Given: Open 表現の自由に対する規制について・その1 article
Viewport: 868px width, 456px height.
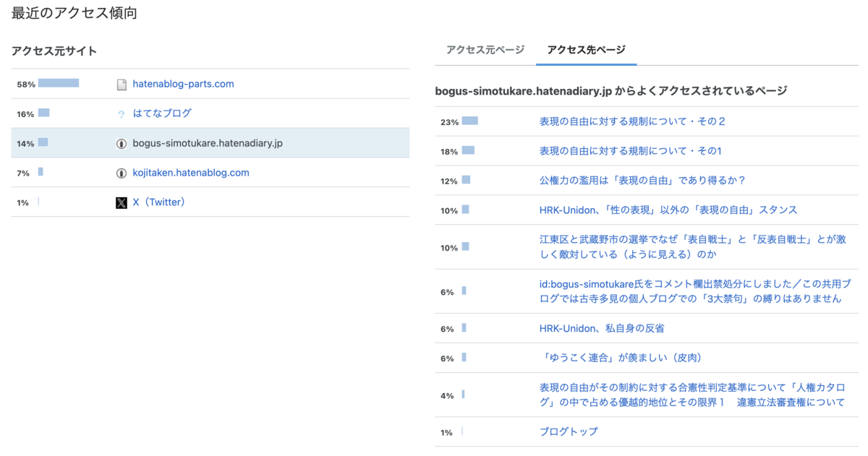Looking at the screenshot, I should pyautogui.click(x=631, y=151).
